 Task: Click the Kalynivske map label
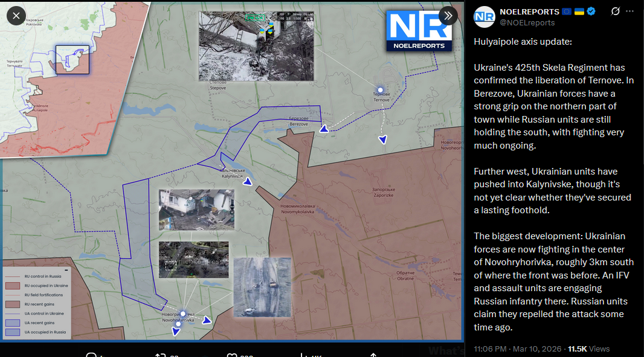(233, 173)
